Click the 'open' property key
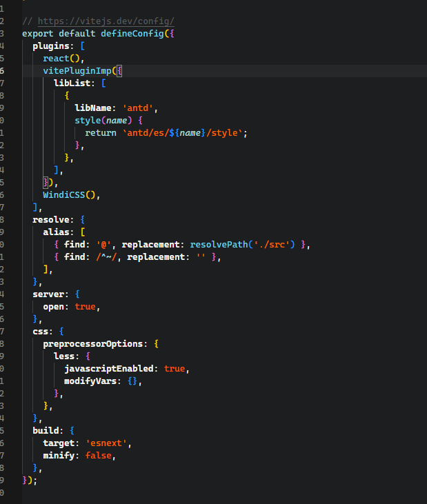Screen dimensions: 427x504 pos(53,307)
